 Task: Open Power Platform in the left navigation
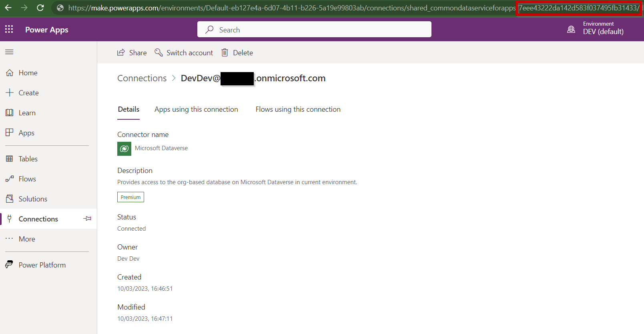[48, 265]
